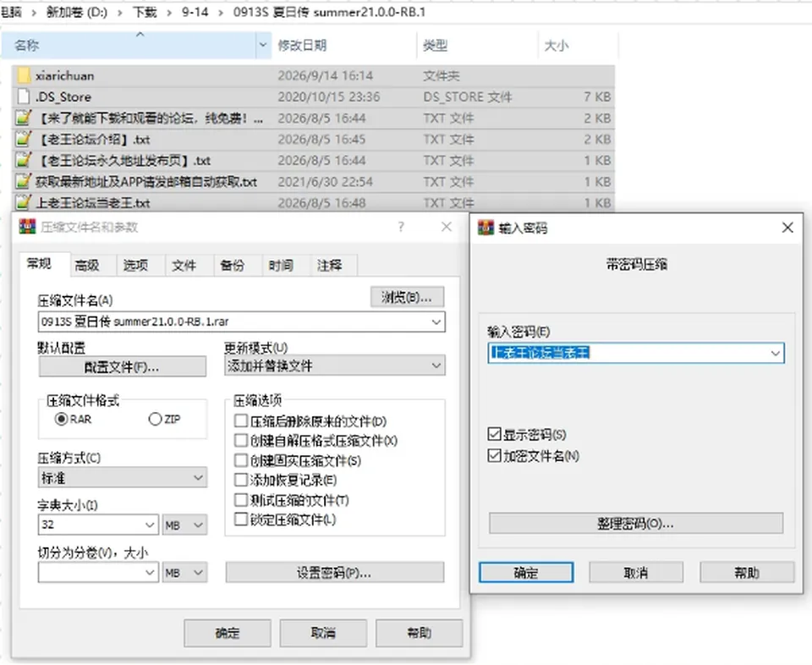The image size is (812, 665).
Task: Close the 压缩文件名和参数 dialog
Action: (x=447, y=227)
